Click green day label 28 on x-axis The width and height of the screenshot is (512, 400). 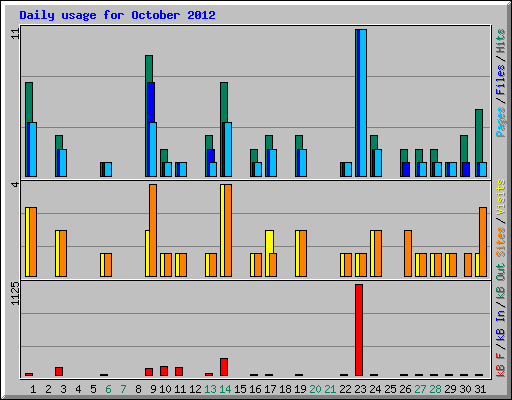pyautogui.click(x=435, y=389)
